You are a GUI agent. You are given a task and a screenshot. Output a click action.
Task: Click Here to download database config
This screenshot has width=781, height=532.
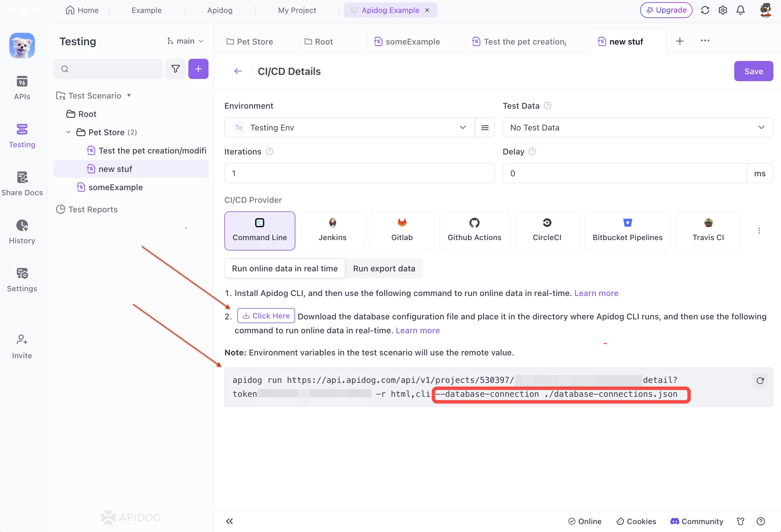(266, 316)
